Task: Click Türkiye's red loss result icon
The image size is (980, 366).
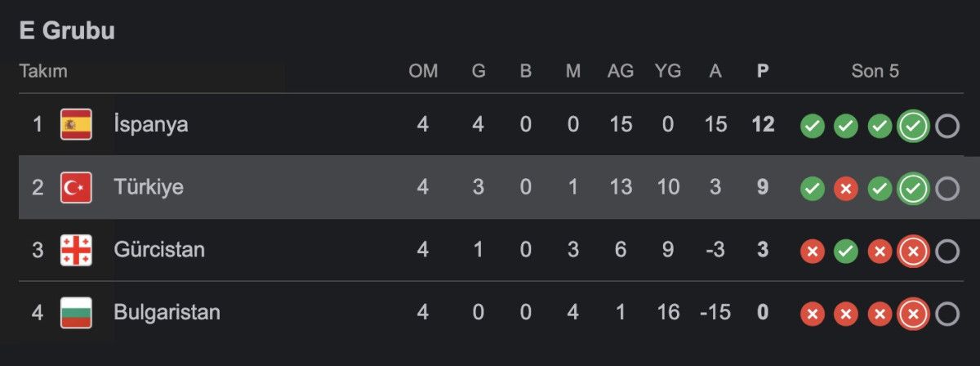Action: pos(845,189)
